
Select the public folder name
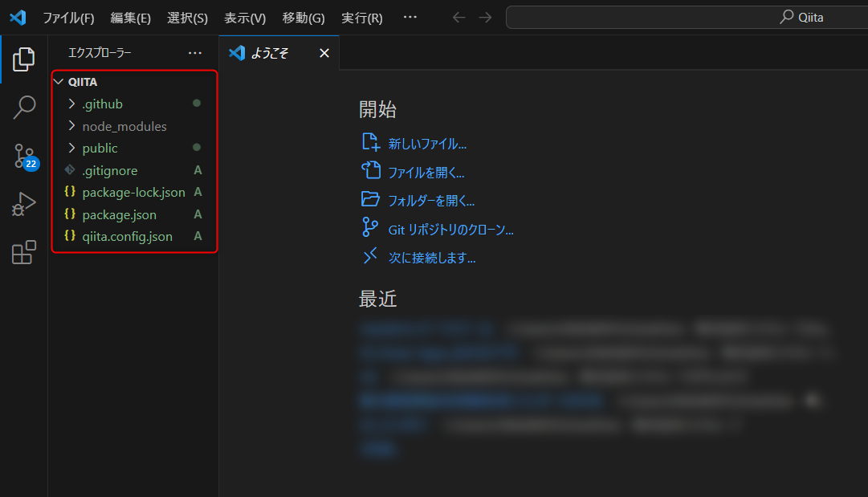pyautogui.click(x=100, y=149)
